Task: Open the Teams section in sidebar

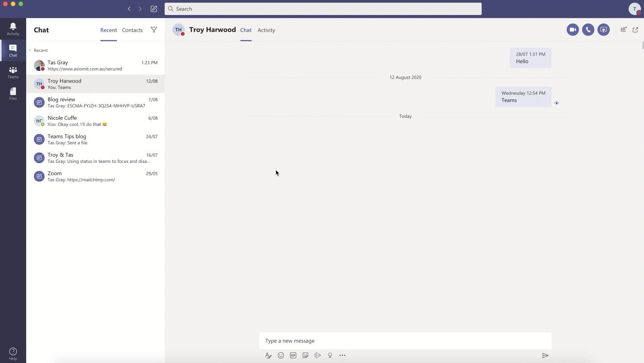Action: [x=13, y=72]
